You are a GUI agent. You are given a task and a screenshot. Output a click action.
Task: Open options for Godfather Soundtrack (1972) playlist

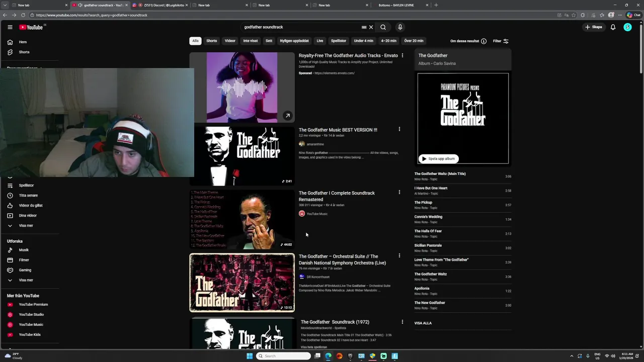402,322
